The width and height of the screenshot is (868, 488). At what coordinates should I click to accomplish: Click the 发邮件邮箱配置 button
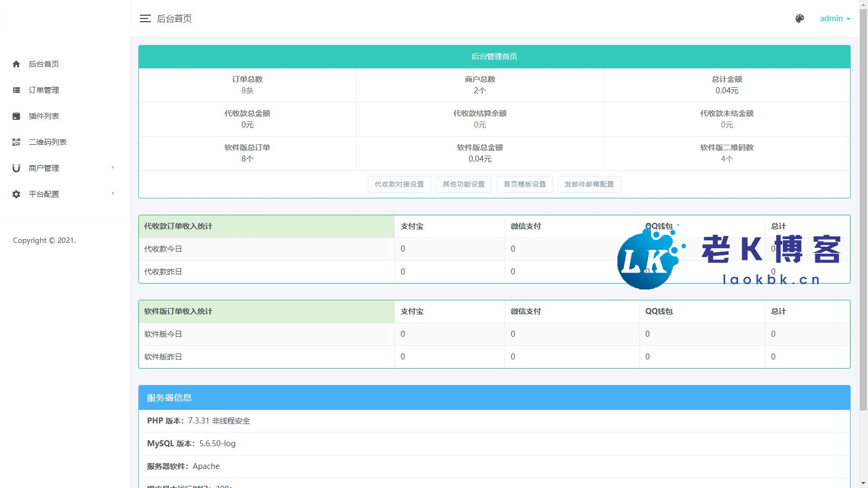point(589,184)
